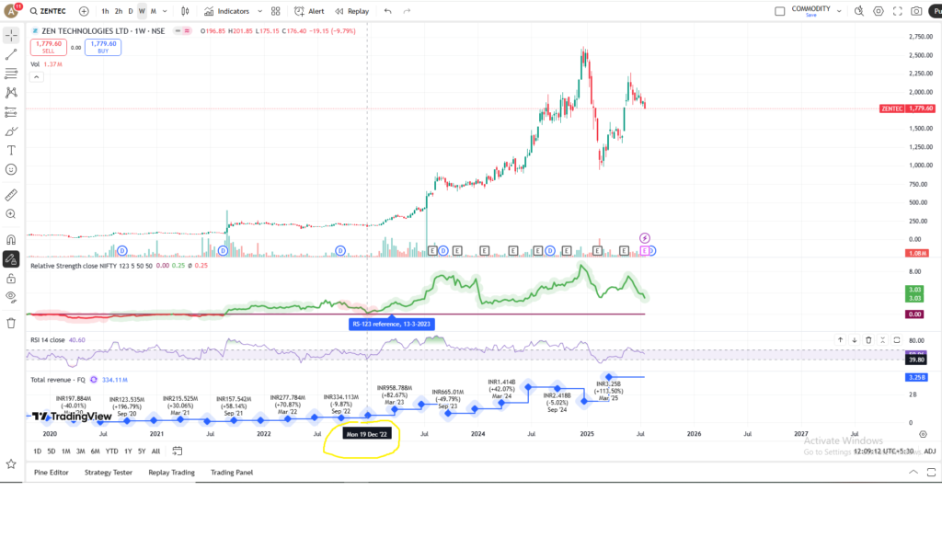Take a chart snapshot with camera icon
Screen dimensions: 942x560
click(x=916, y=11)
